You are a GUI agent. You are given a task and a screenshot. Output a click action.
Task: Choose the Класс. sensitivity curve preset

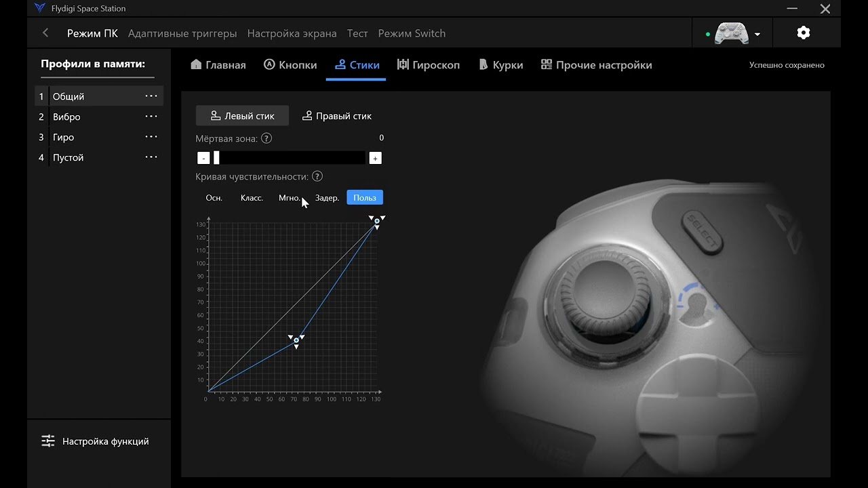coord(252,198)
